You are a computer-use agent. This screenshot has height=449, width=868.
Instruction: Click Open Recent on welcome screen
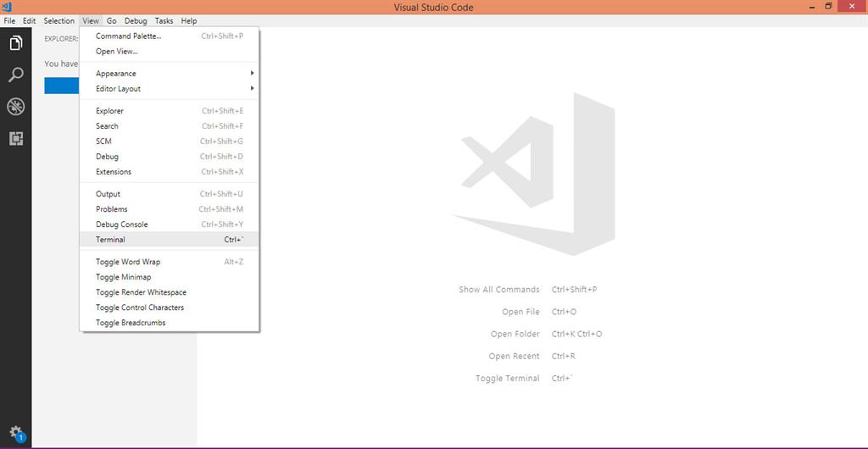coord(514,356)
